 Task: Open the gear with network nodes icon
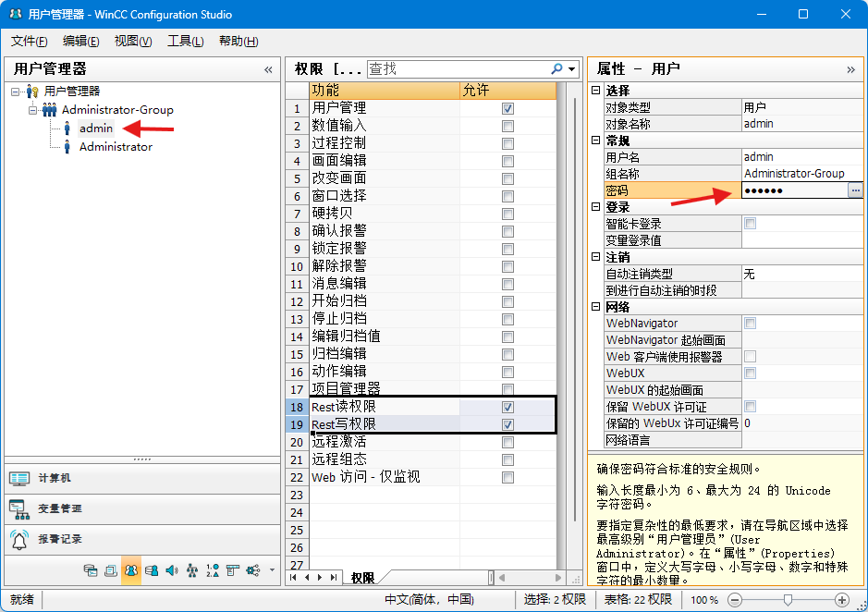(x=253, y=570)
